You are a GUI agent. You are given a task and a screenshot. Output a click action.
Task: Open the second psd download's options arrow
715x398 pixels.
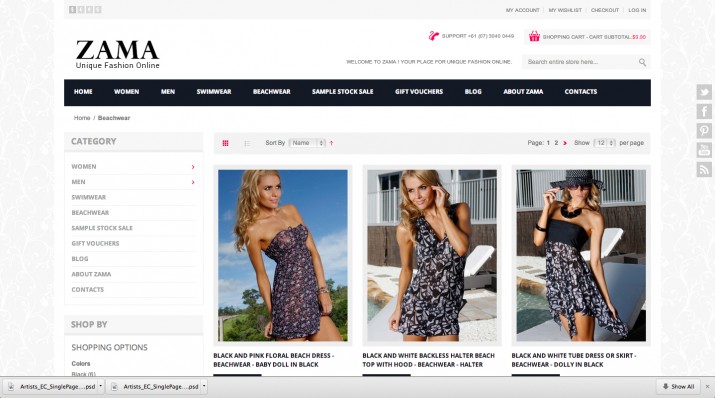coord(204,387)
